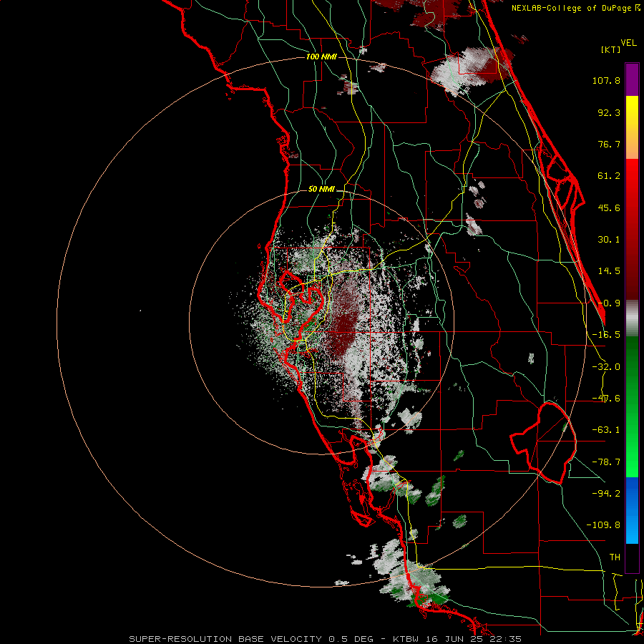This screenshot has height=644, width=644.
Task: Click the 45.6 velocity scale value
Action: (x=609, y=208)
